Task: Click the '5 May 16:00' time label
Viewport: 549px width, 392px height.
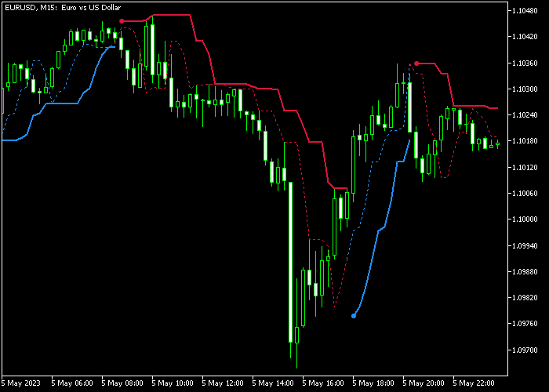Action: (x=323, y=383)
